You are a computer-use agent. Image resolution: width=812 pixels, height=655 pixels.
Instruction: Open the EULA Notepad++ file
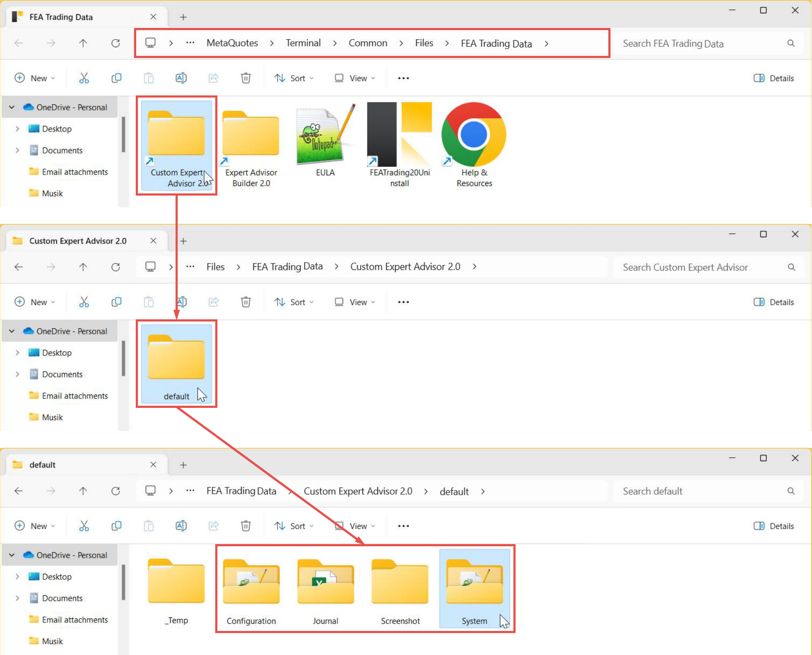[x=325, y=140]
